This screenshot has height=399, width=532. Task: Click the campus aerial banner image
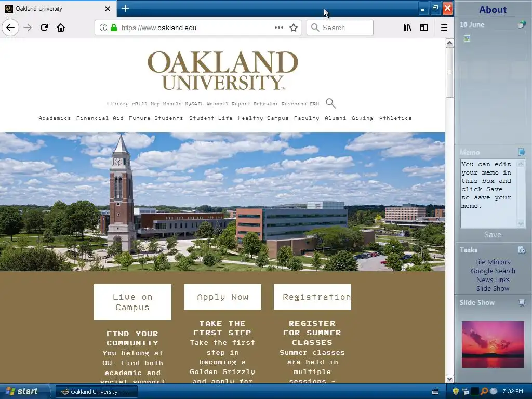pyautogui.click(x=222, y=202)
